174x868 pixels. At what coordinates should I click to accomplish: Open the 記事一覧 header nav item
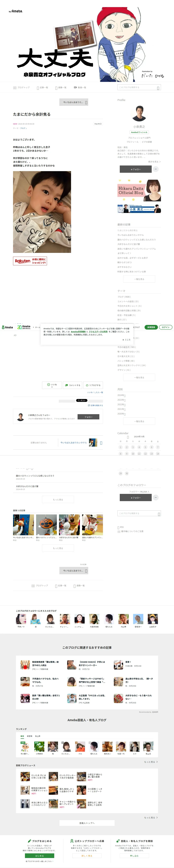pos(43,88)
